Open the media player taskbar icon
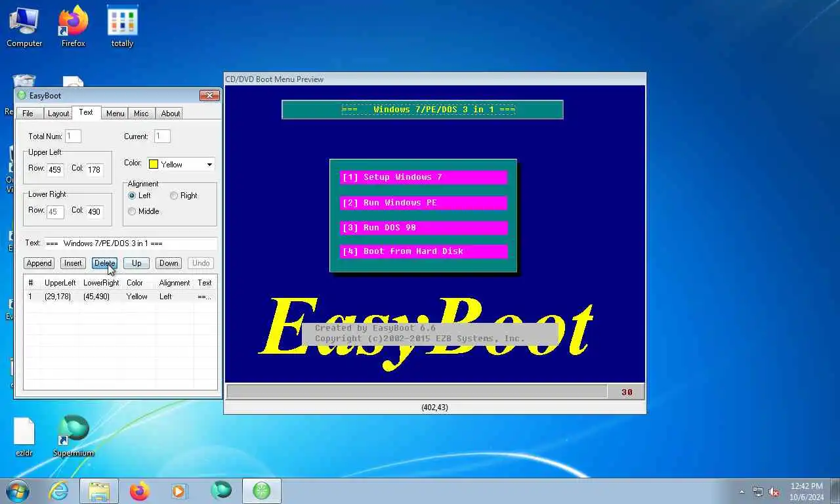This screenshot has height=504, width=840. coord(179,491)
